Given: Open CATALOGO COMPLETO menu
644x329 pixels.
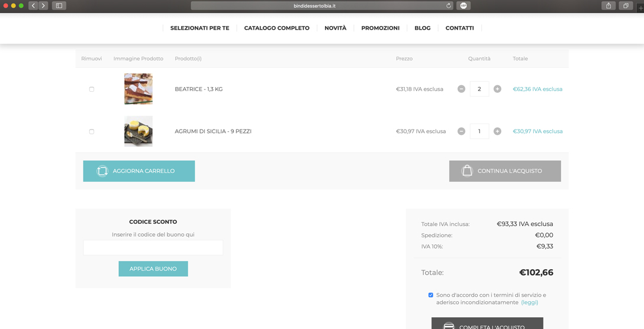Looking at the screenshot, I should [x=277, y=28].
